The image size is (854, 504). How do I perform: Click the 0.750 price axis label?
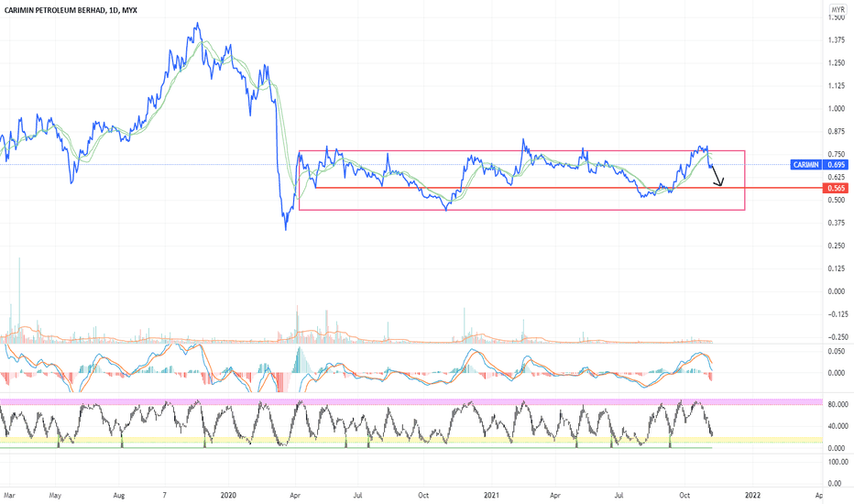[x=836, y=155]
